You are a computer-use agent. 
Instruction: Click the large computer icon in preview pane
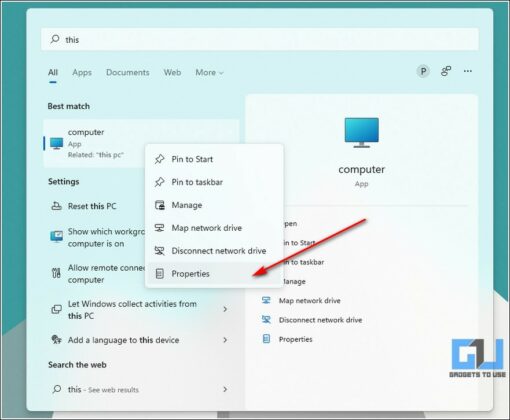pos(362,132)
